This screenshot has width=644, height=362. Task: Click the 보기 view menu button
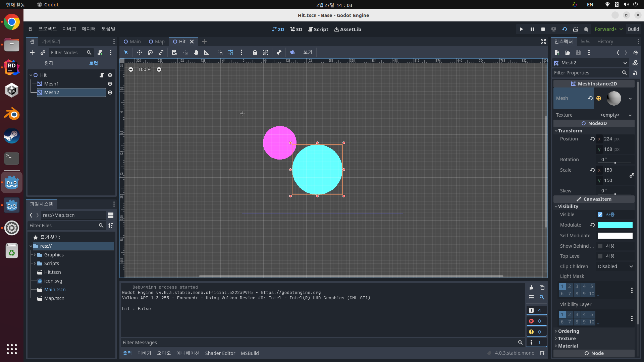[x=308, y=52]
